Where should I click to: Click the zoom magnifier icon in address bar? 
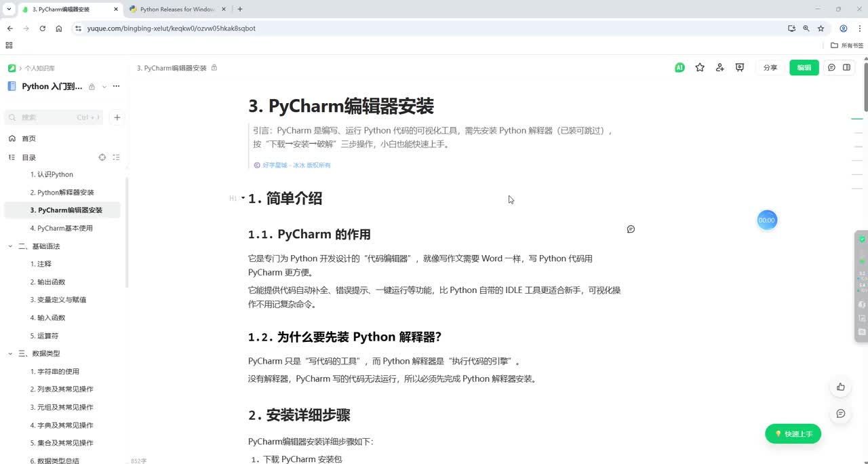(x=806, y=28)
